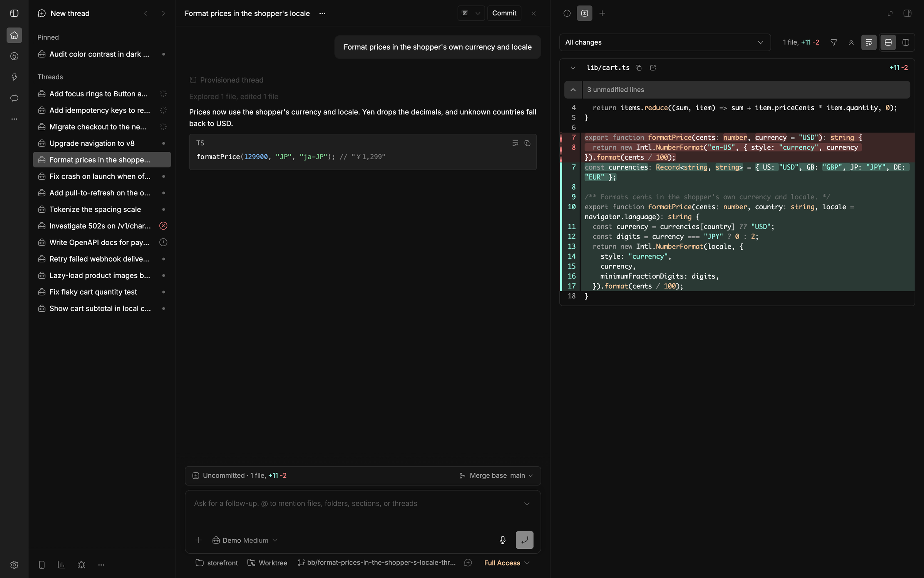This screenshot has height=578, width=924.
Task: Copy the TS code snippet
Action: point(527,143)
